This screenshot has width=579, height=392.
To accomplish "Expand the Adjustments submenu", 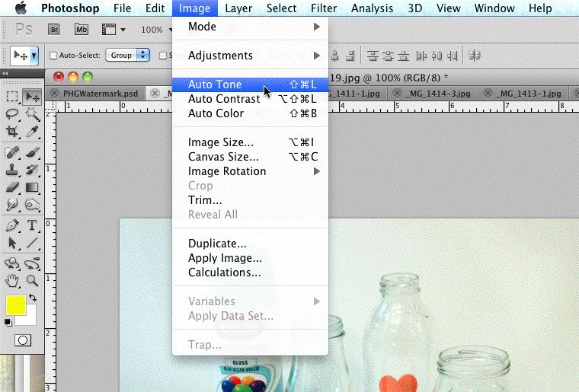I will point(251,56).
